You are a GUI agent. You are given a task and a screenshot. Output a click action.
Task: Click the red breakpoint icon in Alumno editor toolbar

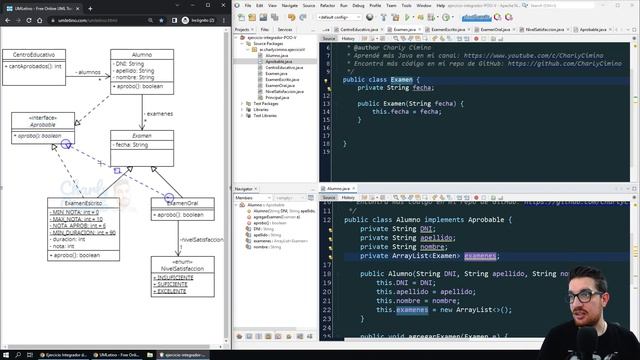[x=476, y=198]
